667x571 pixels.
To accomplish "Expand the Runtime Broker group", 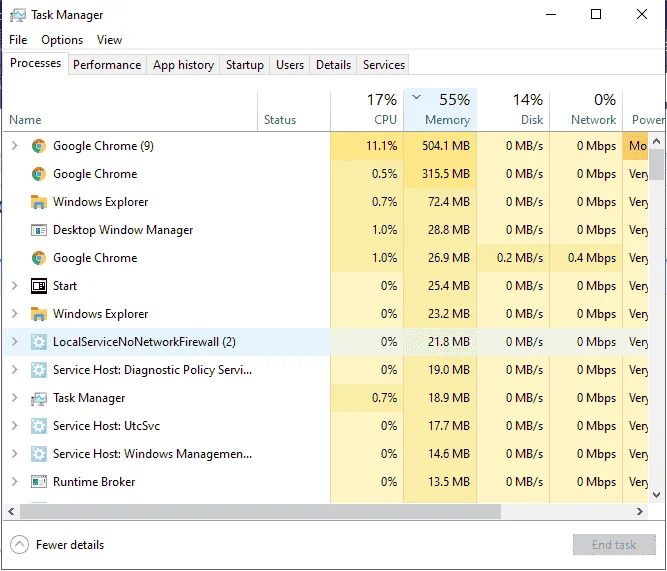I will coord(15,482).
